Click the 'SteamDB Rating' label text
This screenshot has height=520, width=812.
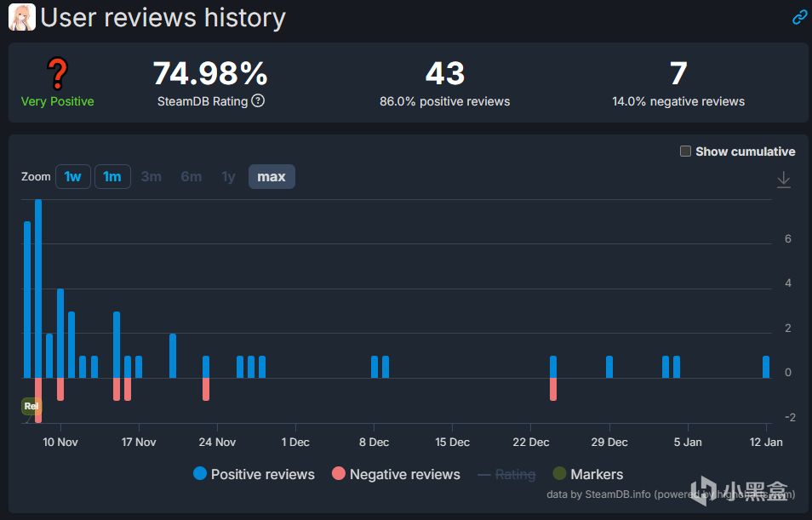point(203,101)
